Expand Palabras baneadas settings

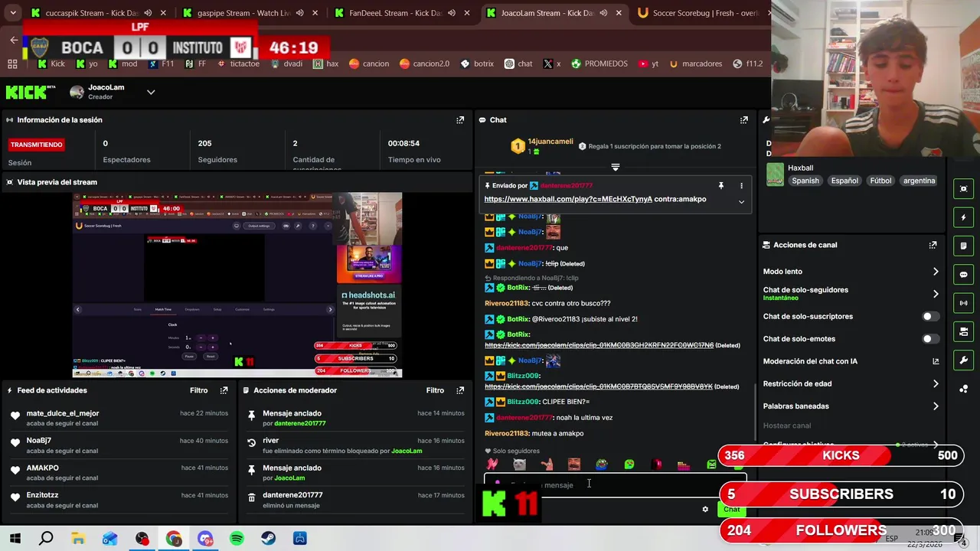click(935, 406)
